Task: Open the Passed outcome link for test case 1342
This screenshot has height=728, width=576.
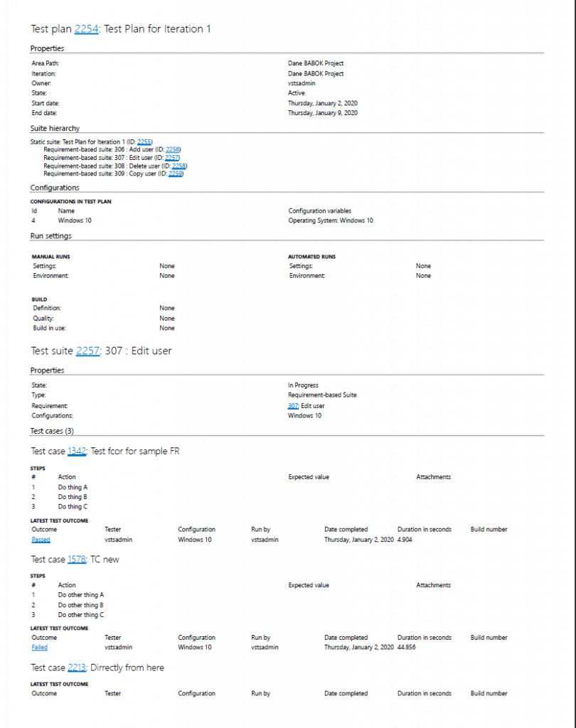Action: 41,540
